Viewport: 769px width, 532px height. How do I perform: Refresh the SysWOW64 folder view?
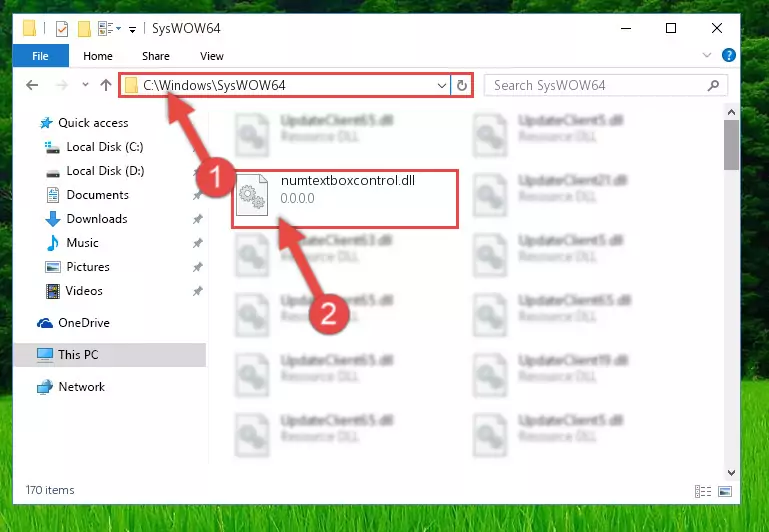point(461,85)
